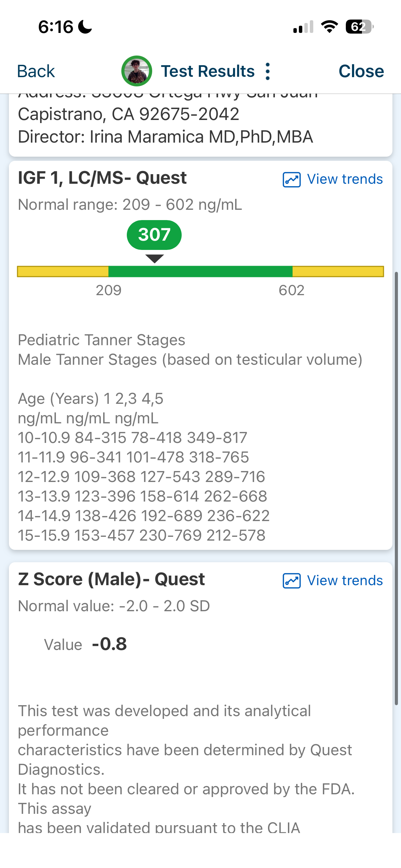401x868 pixels.
Task: Tap the Test Results header title
Action: [x=208, y=71]
